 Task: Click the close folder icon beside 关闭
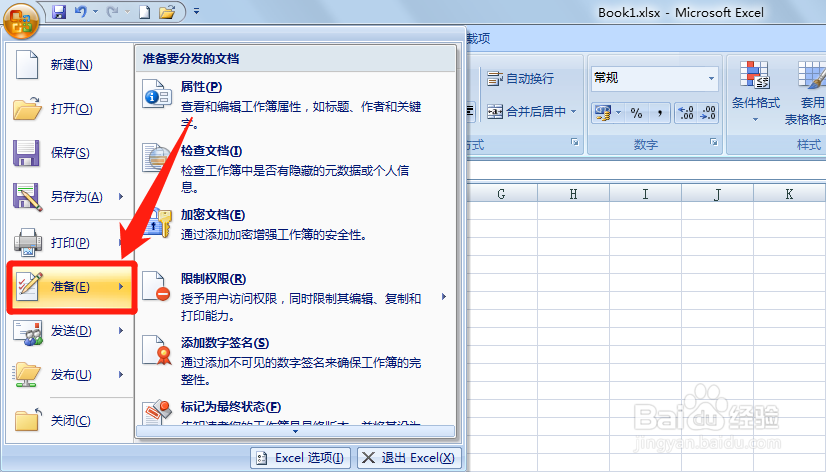(28, 419)
